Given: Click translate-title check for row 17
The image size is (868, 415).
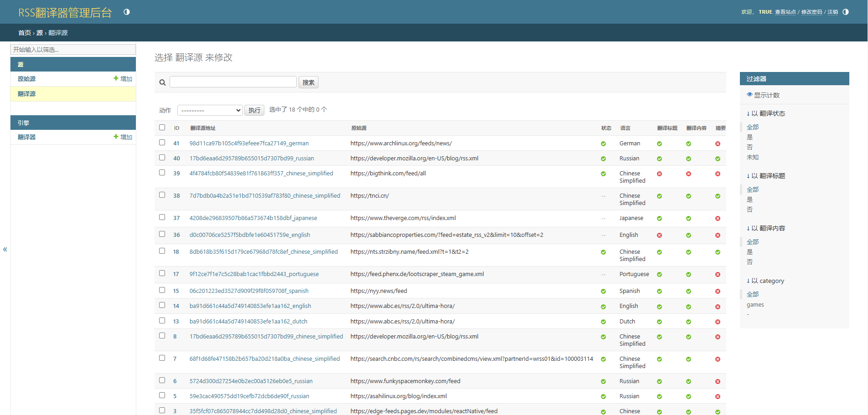Looking at the screenshot, I should click(659, 275).
